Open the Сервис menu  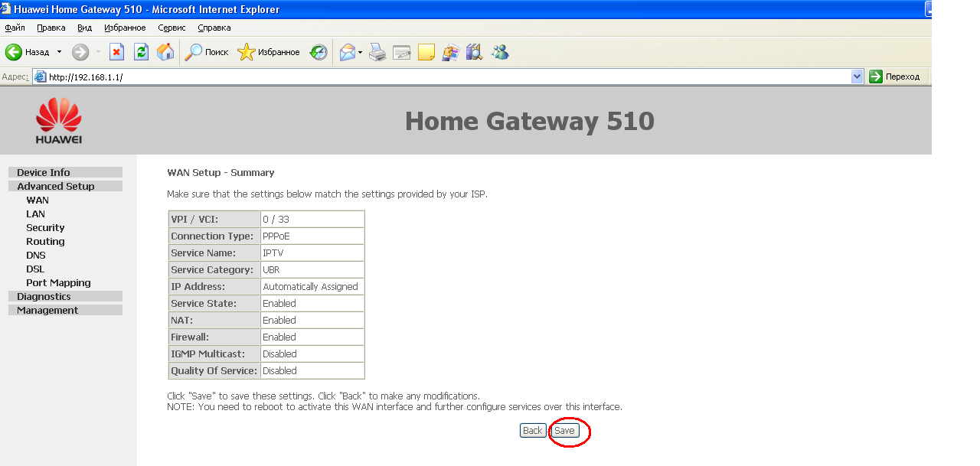point(172,28)
